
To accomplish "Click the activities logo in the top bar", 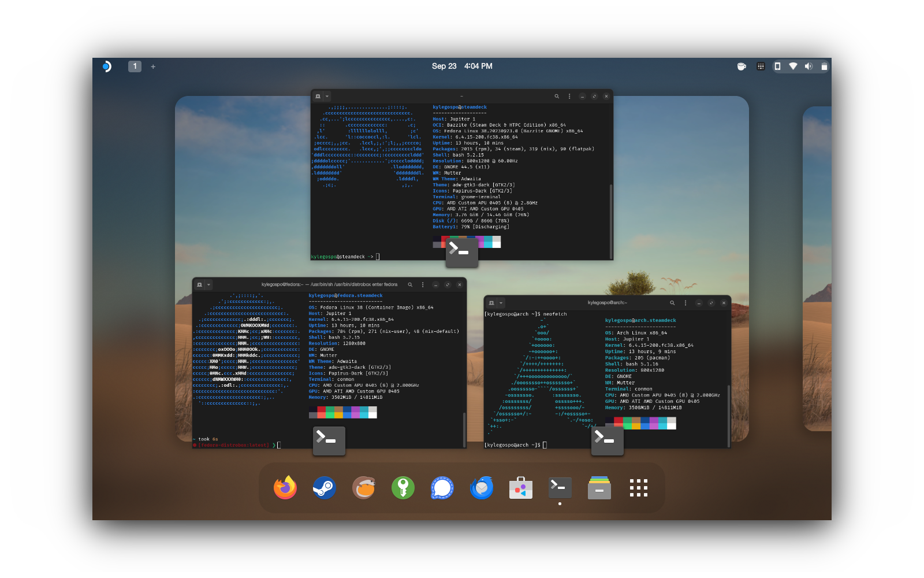I will (107, 66).
